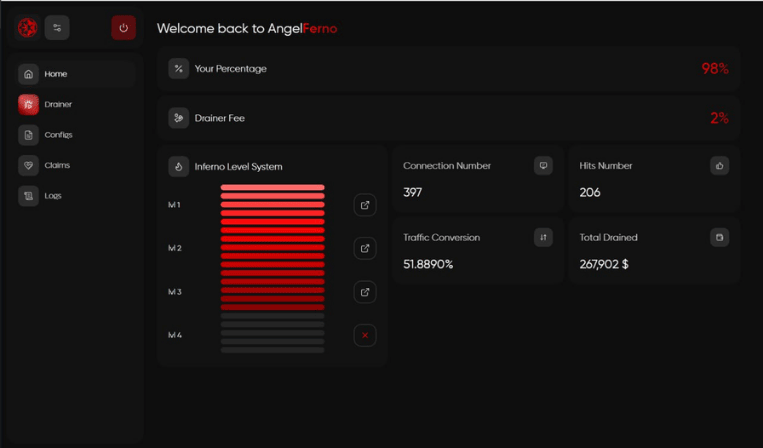Click the up-down arrows icon on Traffic Conversion
763x448 pixels.
pos(543,237)
